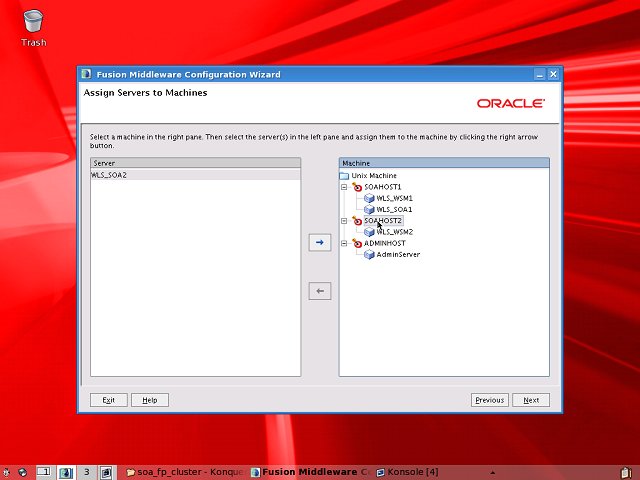Image resolution: width=640 pixels, height=480 pixels.
Task: Switch to Fusion Middleware taskbar entry
Action: coord(311,472)
